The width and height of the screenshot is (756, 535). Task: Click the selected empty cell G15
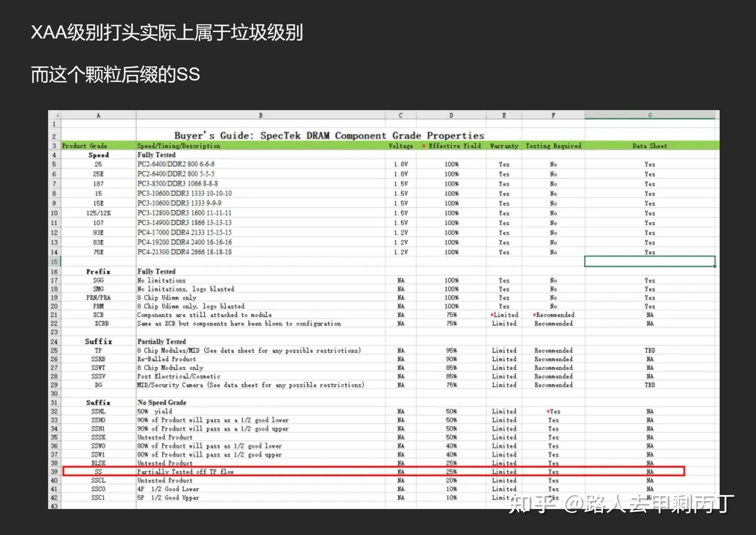[x=649, y=261]
